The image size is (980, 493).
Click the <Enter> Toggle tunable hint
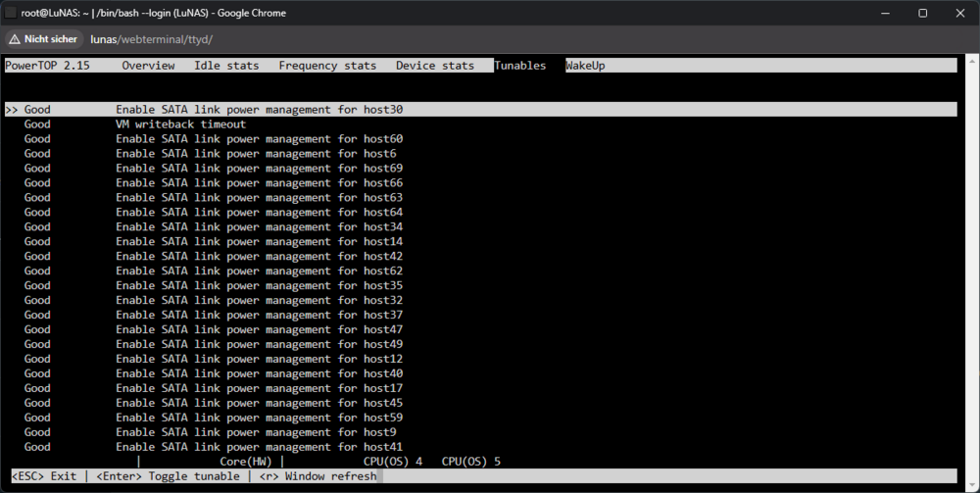tap(168, 476)
